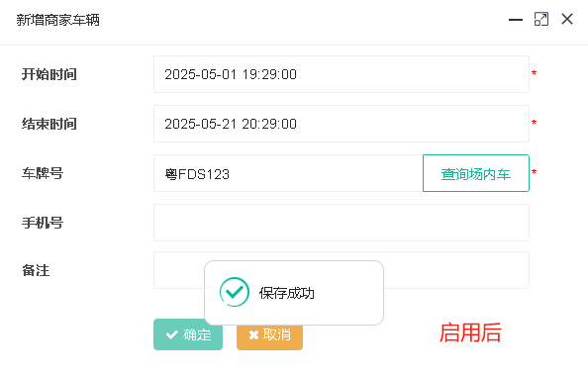Maximize the 新增商家车辆 dialog window
Viewport: 588px width, 377px height.
pyautogui.click(x=541, y=19)
